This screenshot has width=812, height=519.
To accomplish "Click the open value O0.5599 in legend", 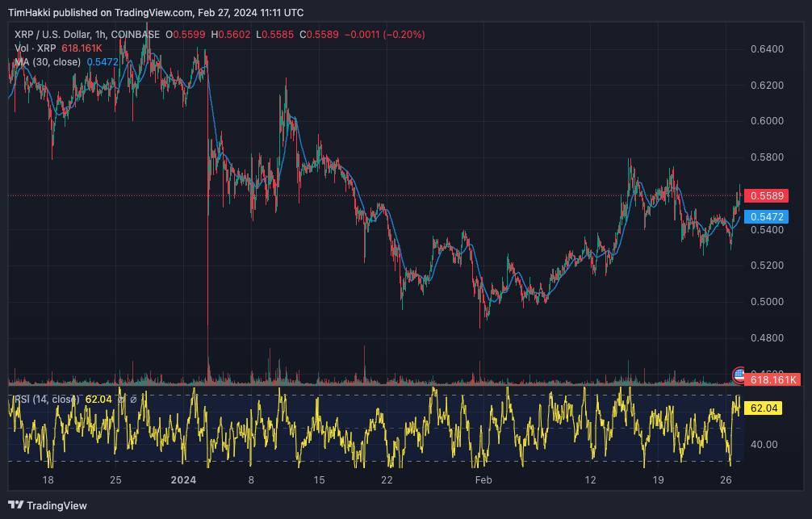I will 186,35.
